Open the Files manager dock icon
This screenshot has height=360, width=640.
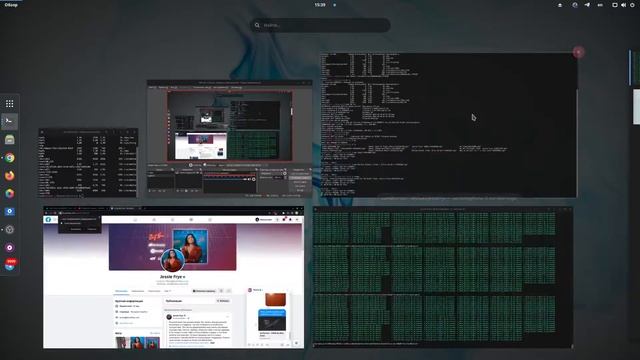pyautogui.click(x=9, y=140)
